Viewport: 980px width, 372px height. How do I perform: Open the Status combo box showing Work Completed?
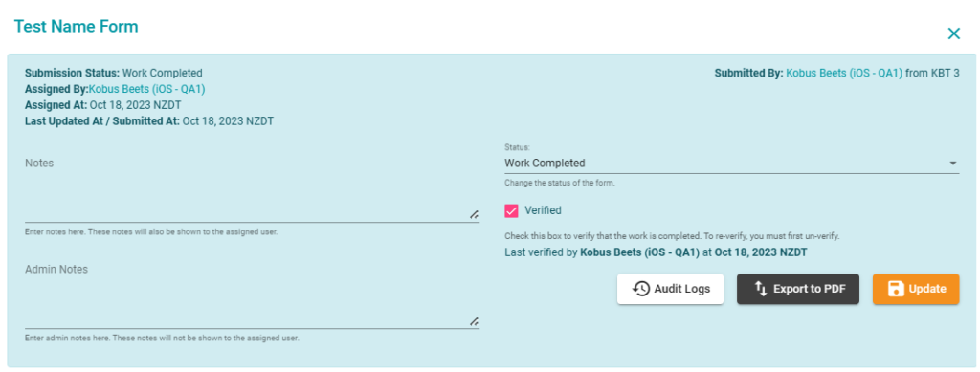(x=731, y=163)
